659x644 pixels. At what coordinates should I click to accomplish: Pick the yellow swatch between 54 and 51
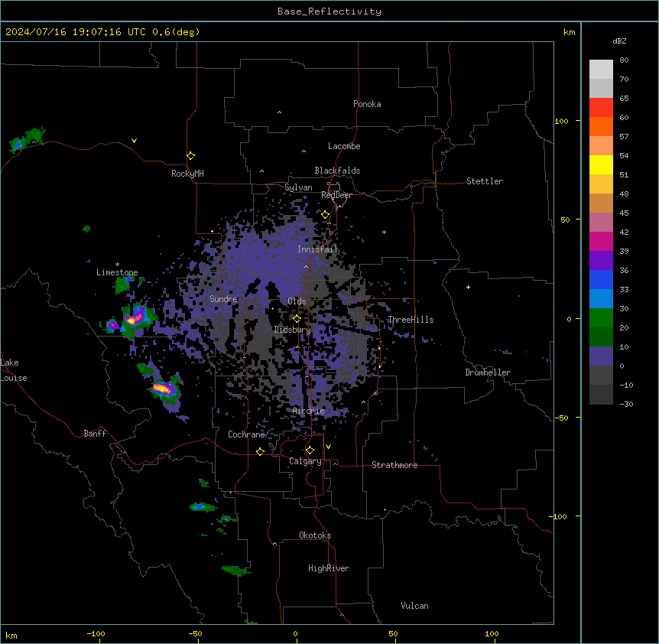[601, 164]
